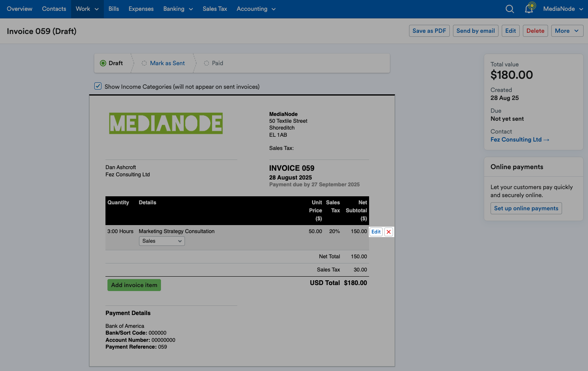Click the "50.00" unit price cell
This screenshot has width=588, height=371.
tap(315, 231)
